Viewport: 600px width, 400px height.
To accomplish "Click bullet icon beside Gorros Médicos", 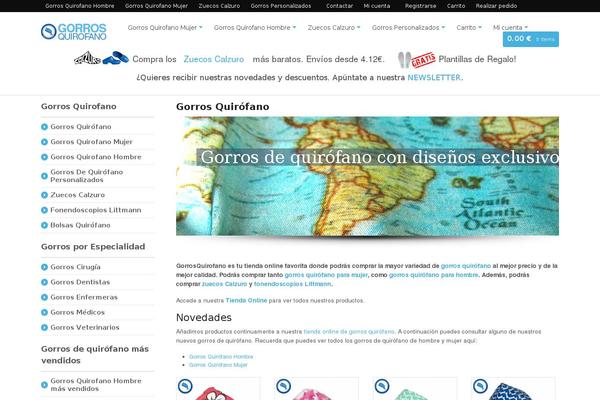I will pos(44,312).
